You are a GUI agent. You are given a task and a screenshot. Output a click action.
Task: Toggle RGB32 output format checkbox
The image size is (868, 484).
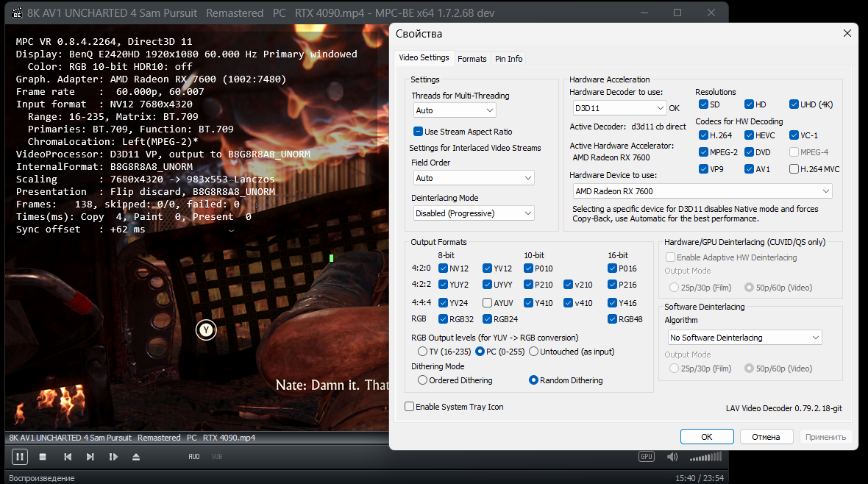click(443, 319)
